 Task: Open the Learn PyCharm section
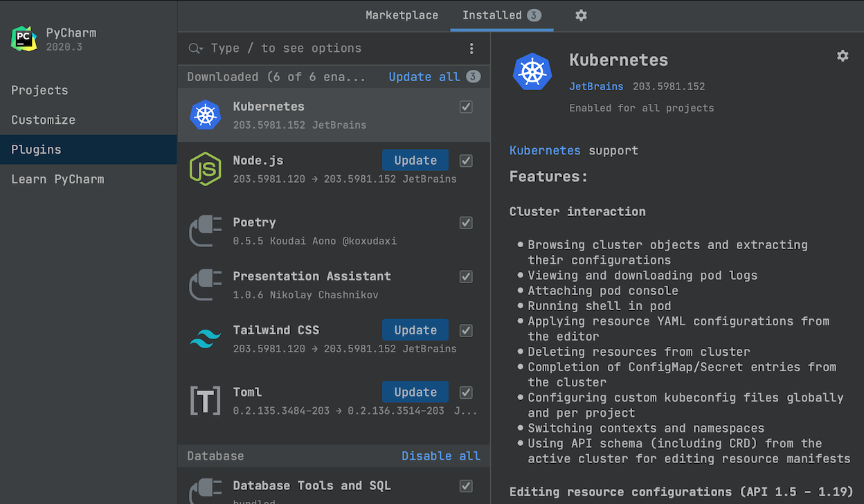pos(89,179)
